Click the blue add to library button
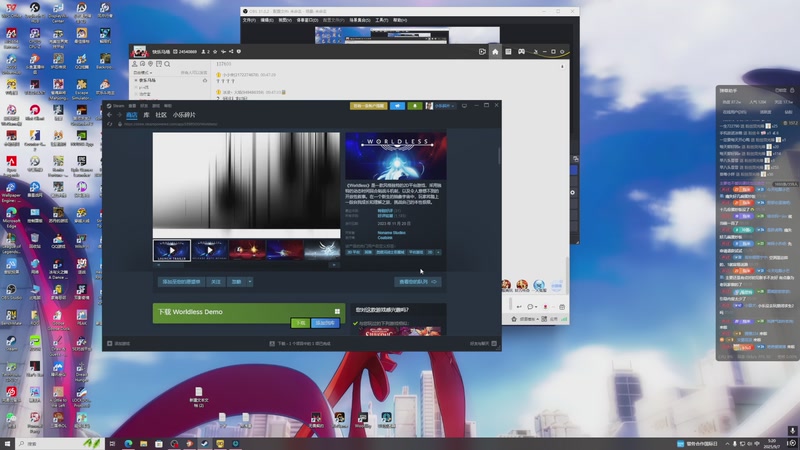The image size is (800, 450). (x=325, y=323)
